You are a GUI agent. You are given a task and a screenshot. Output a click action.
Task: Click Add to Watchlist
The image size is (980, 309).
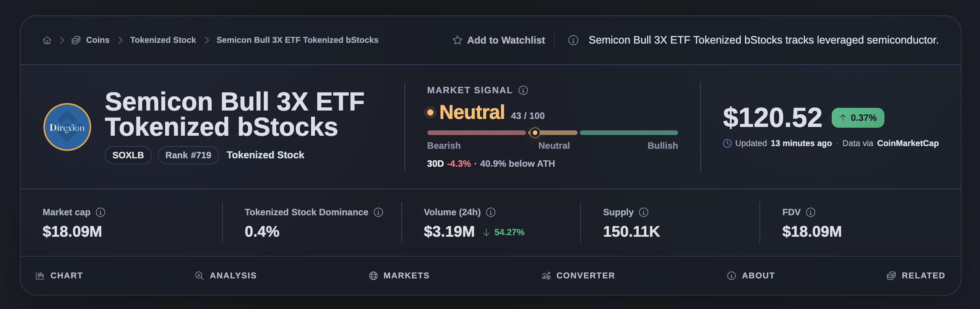(x=499, y=40)
